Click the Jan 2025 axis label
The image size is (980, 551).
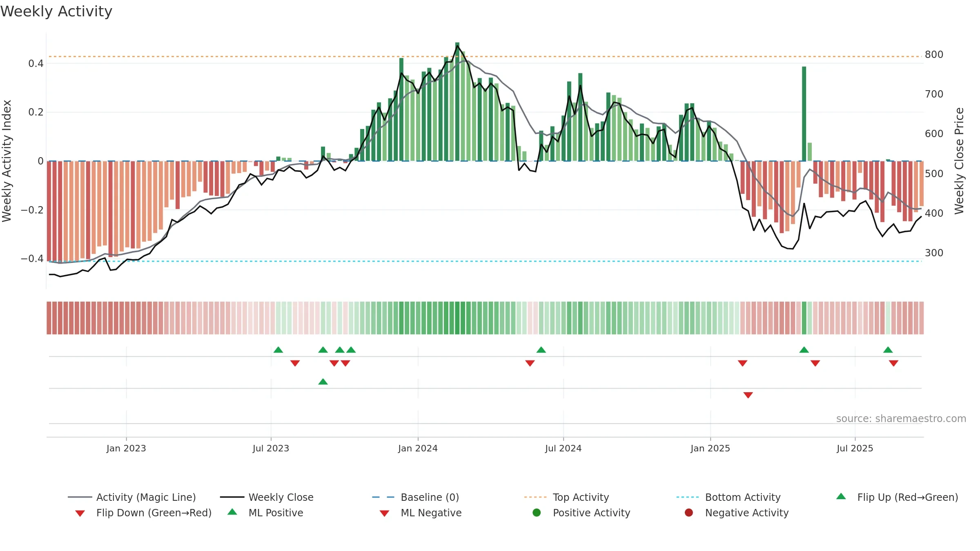(710, 448)
